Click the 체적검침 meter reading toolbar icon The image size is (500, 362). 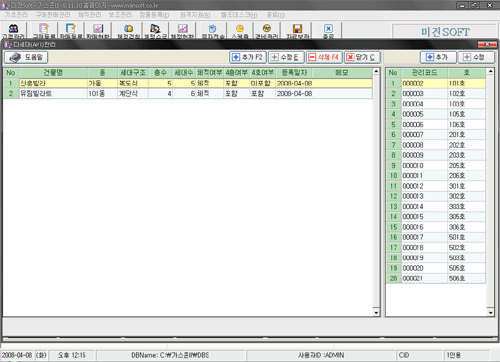click(128, 31)
